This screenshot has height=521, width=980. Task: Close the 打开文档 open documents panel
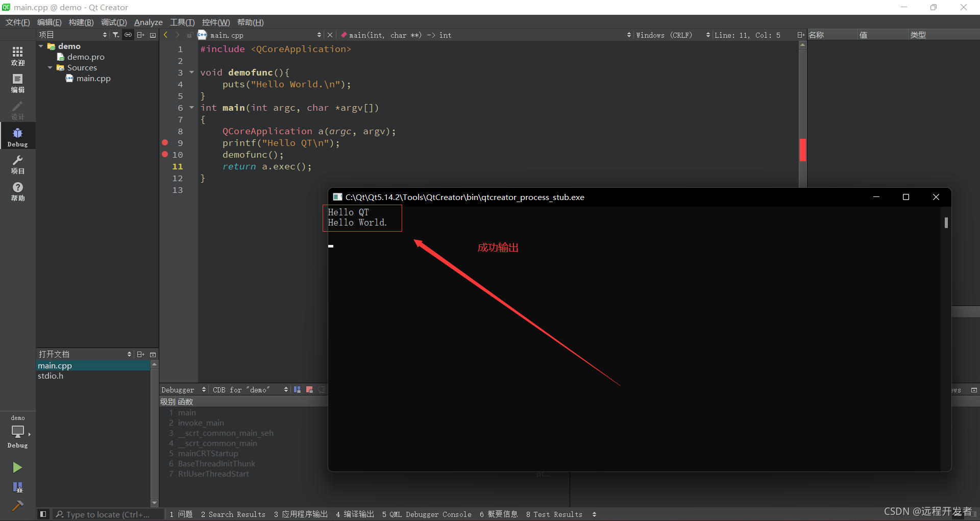click(x=153, y=355)
